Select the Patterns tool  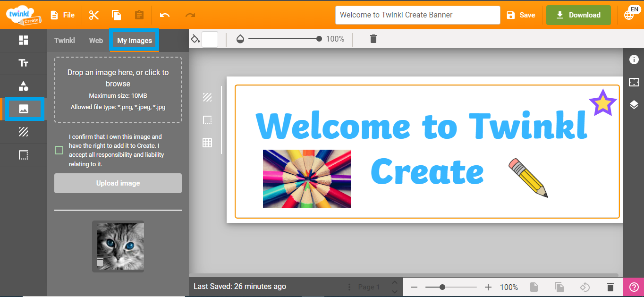point(24,132)
